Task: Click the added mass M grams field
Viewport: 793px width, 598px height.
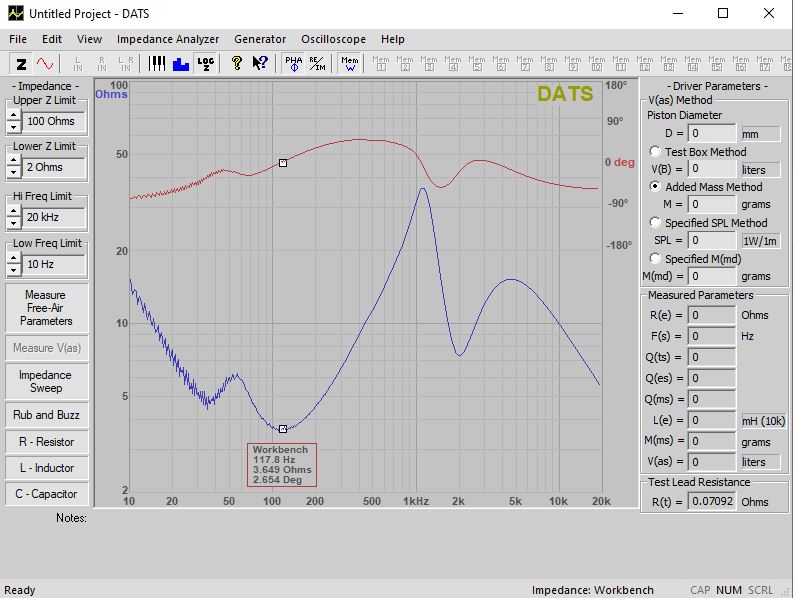Action: coord(712,204)
